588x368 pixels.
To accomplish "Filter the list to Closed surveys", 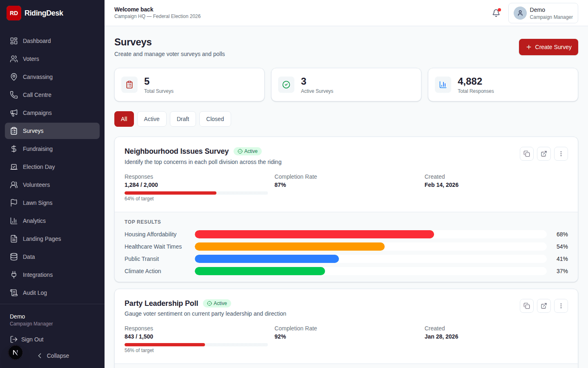I will pos(215,119).
